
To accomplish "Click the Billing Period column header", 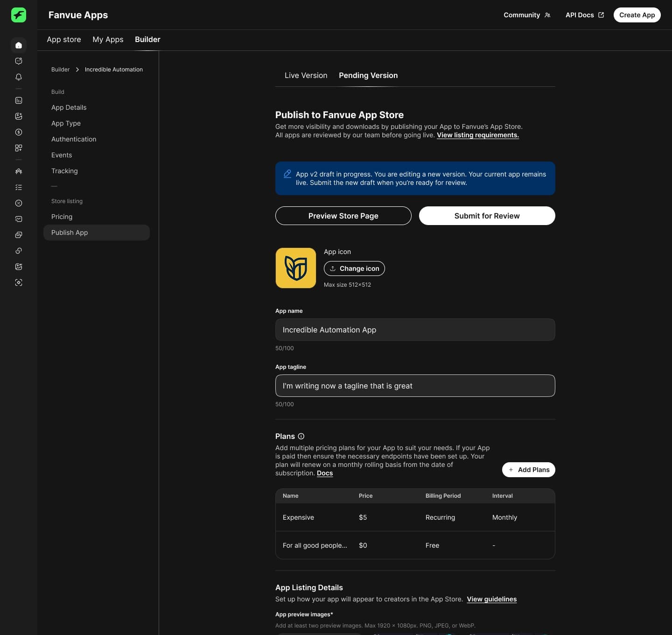I will point(443,496).
